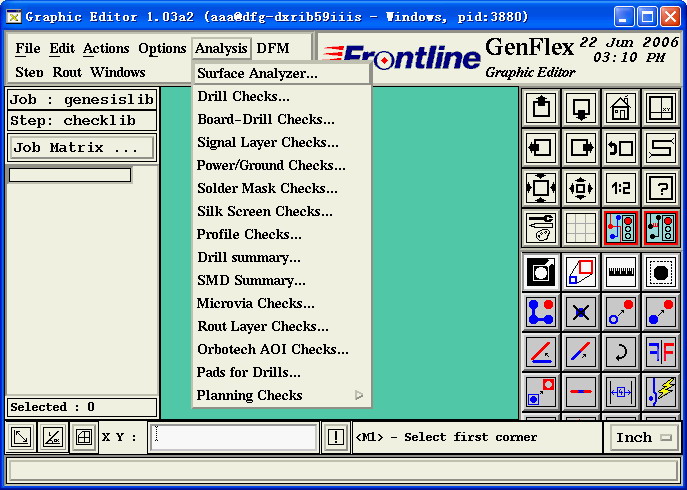Viewport: 687px width, 490px height.
Task: Click the delete feature X icon
Action: click(x=581, y=312)
